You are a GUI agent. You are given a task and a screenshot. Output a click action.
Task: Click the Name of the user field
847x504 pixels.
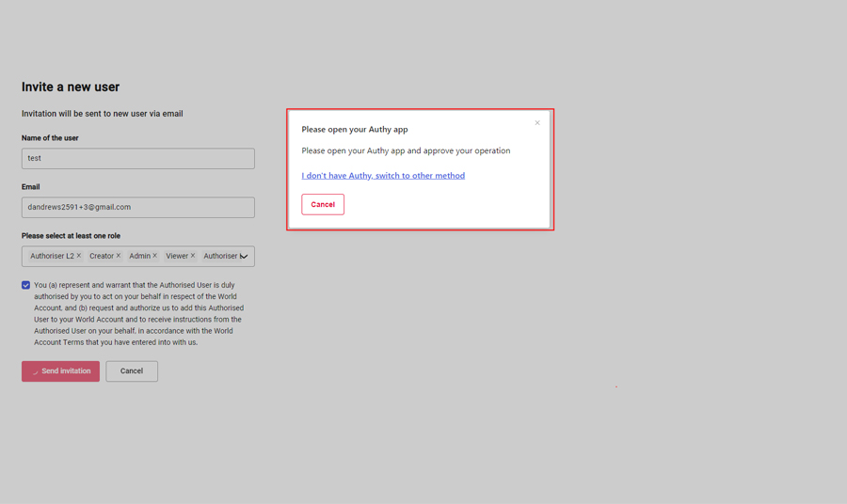(x=138, y=159)
